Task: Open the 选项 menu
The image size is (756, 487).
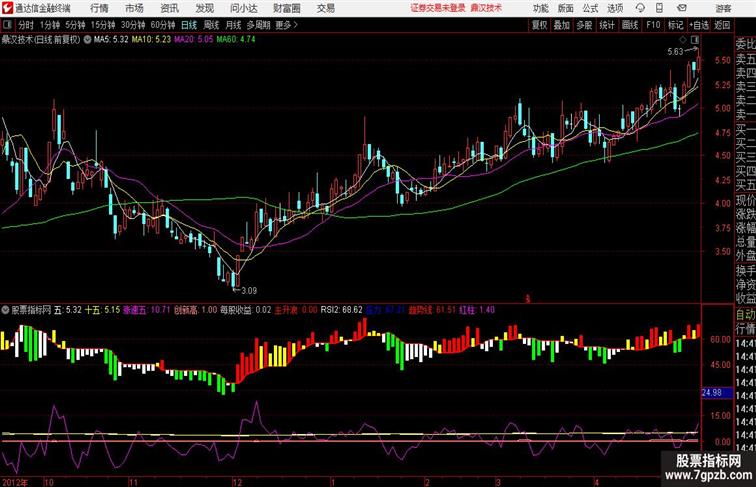Action: tap(615, 8)
